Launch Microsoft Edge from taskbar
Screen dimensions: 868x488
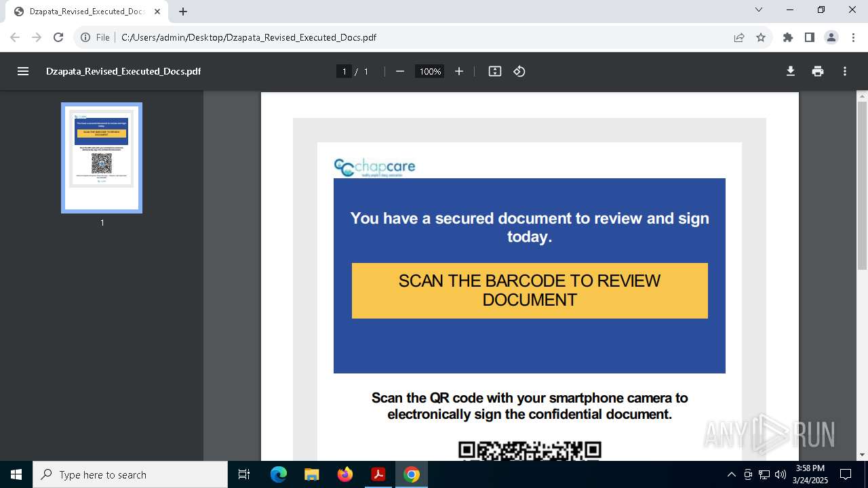tap(279, 474)
